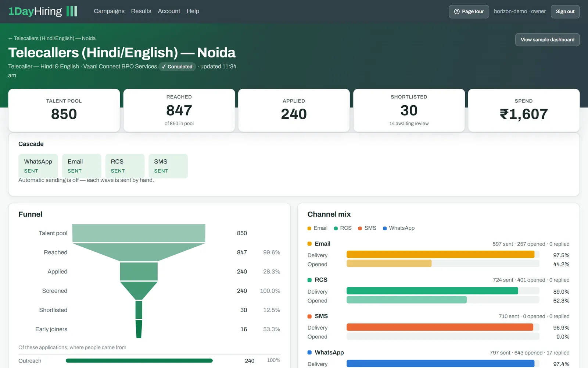Click the Completed status badge
Image resolution: width=588 pixels, height=368 pixels.
tap(177, 67)
